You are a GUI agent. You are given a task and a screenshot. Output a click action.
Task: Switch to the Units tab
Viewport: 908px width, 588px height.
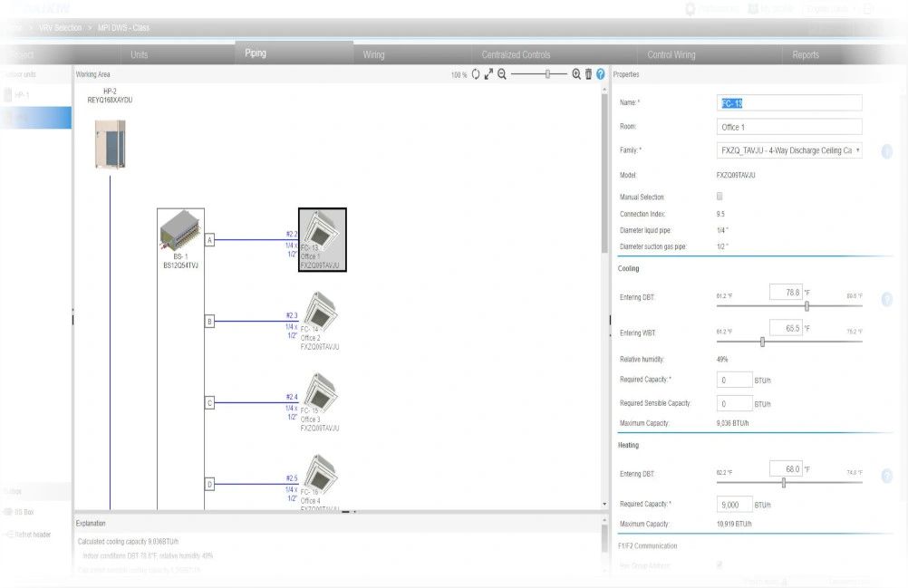(x=139, y=54)
